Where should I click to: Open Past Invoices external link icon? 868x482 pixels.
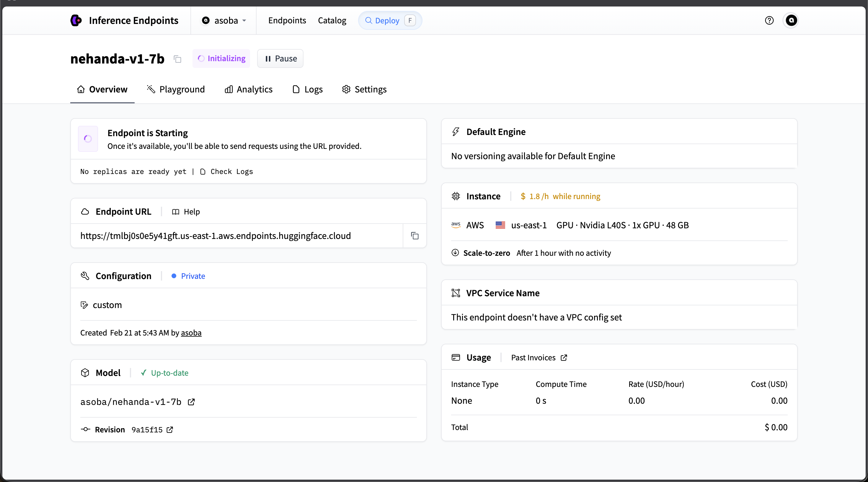(564, 358)
